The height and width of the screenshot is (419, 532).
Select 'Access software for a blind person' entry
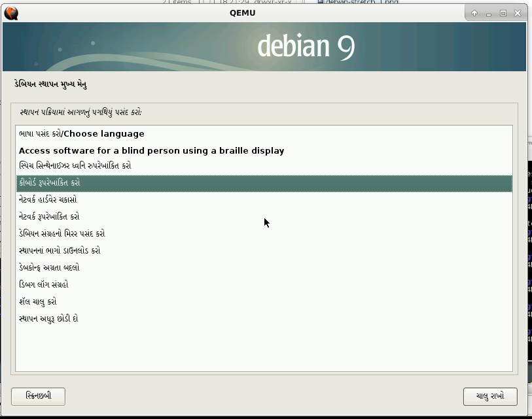click(264, 150)
